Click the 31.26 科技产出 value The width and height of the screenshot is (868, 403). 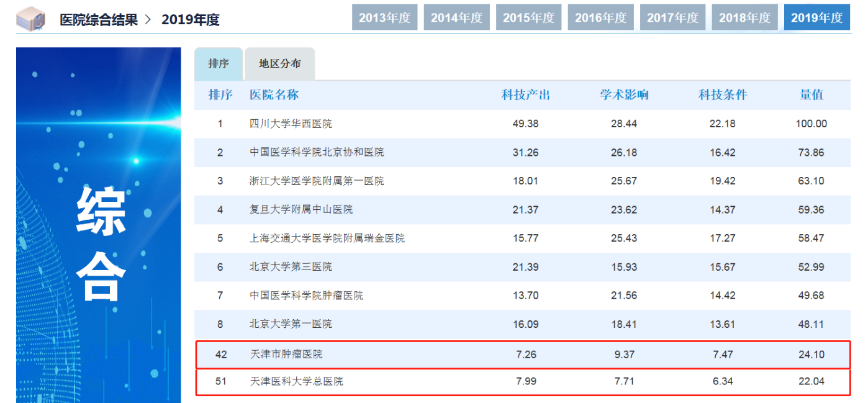tap(525, 152)
